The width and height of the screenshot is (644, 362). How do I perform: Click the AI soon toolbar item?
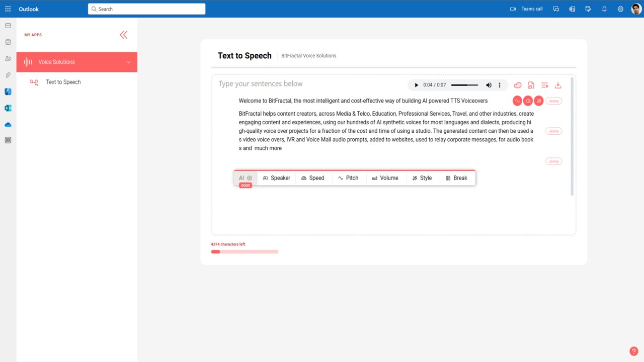tap(246, 178)
